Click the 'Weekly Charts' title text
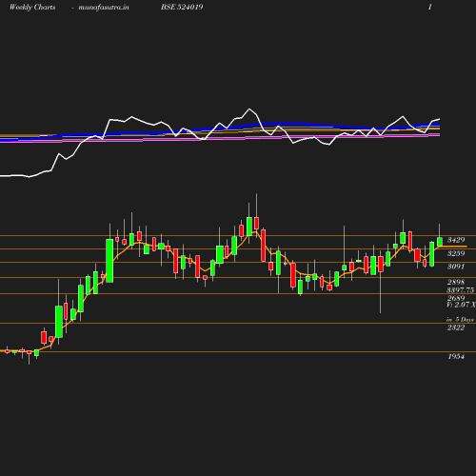Screen dimensions: 476x476 [x=32, y=7]
